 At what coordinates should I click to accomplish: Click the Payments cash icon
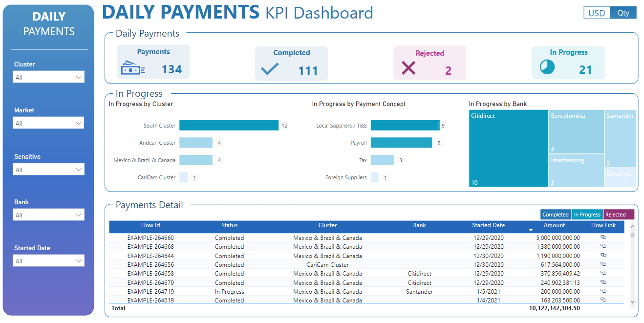point(133,69)
